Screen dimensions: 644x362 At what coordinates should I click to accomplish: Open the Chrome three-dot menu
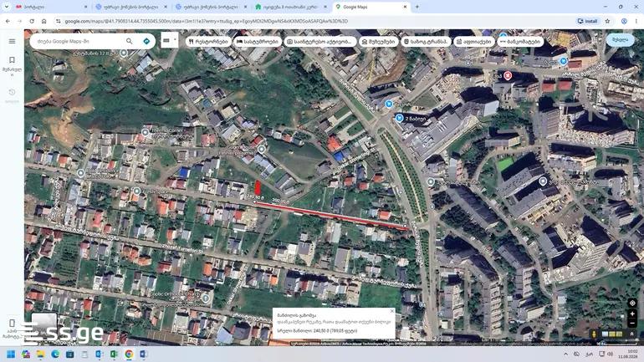pyautogui.click(x=637, y=21)
